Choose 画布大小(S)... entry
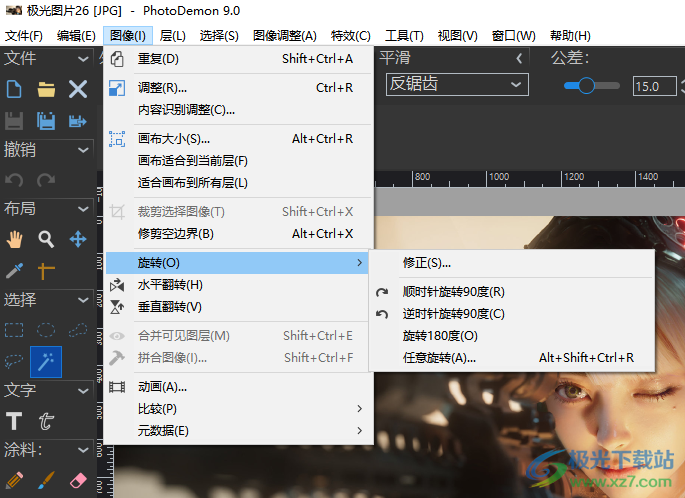 point(239,139)
